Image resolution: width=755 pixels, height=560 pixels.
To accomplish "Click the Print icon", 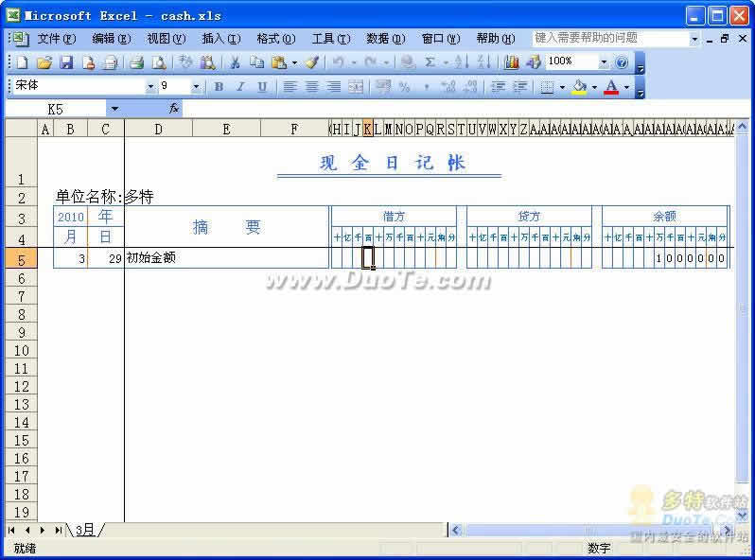I will point(135,62).
